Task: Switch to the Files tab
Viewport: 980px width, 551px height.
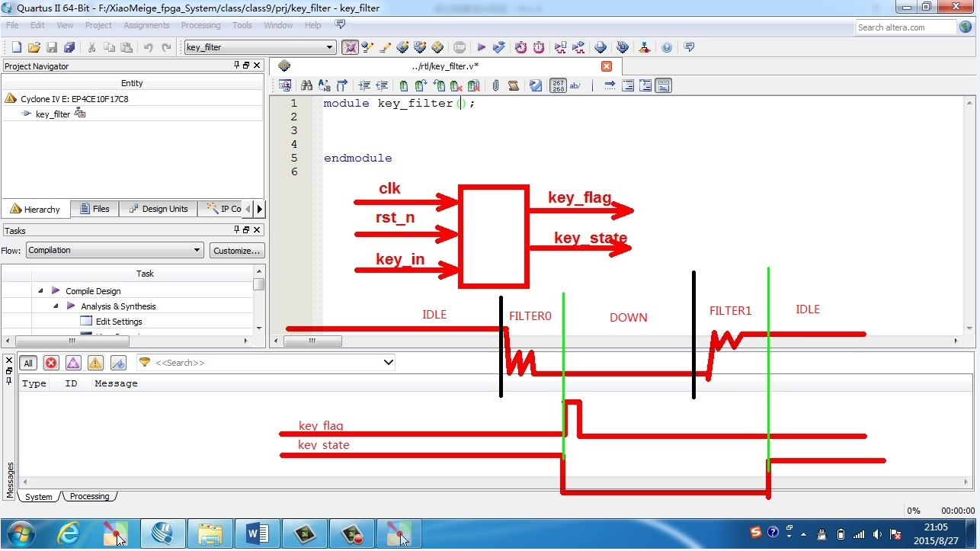Action: [x=94, y=209]
